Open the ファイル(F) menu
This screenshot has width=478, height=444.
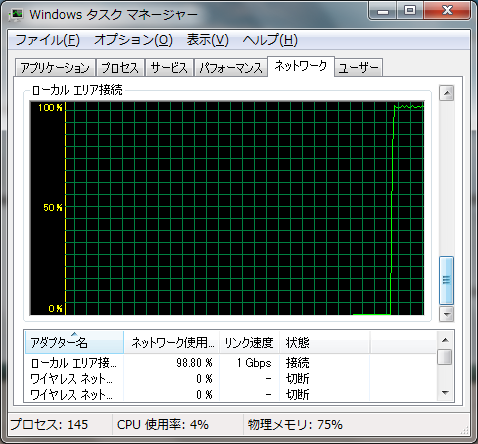(48, 40)
